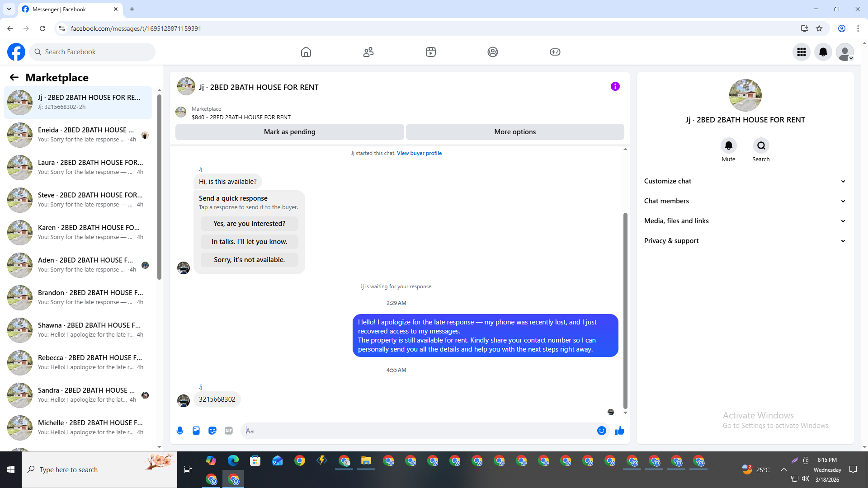Image resolution: width=868 pixels, height=488 pixels.
Task: Expand Privacy & support section
Action: (744, 241)
